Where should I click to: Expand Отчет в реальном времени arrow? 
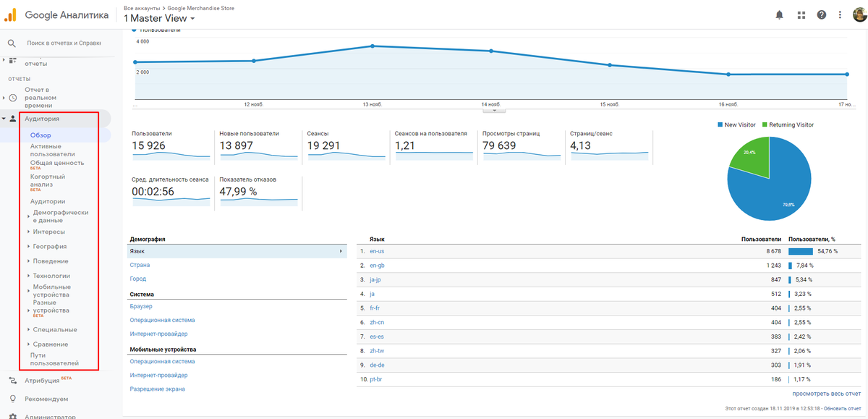[4, 98]
